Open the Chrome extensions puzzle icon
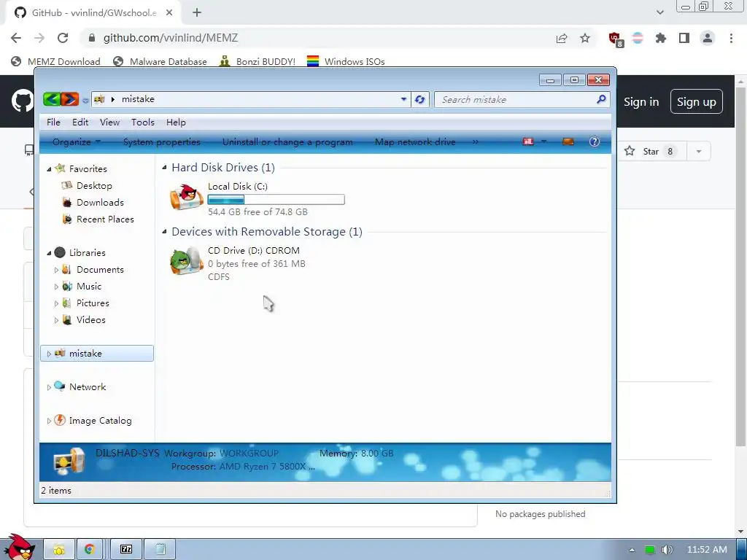The image size is (747, 560). [x=661, y=38]
